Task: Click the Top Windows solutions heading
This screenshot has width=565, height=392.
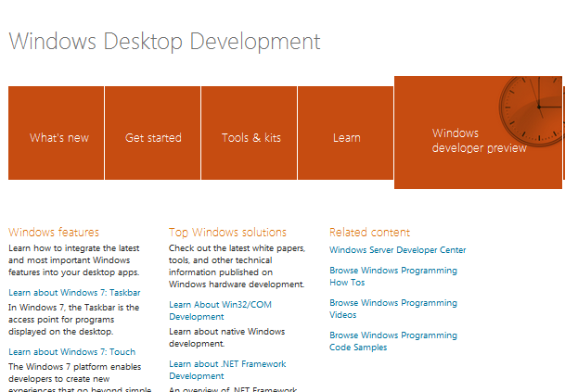Action: click(227, 233)
